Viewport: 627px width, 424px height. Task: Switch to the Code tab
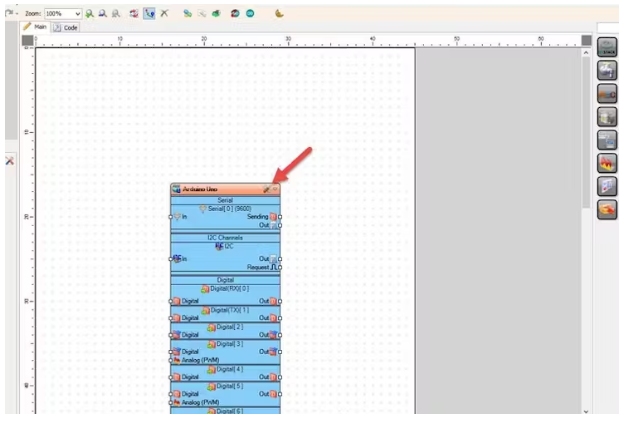(x=65, y=28)
